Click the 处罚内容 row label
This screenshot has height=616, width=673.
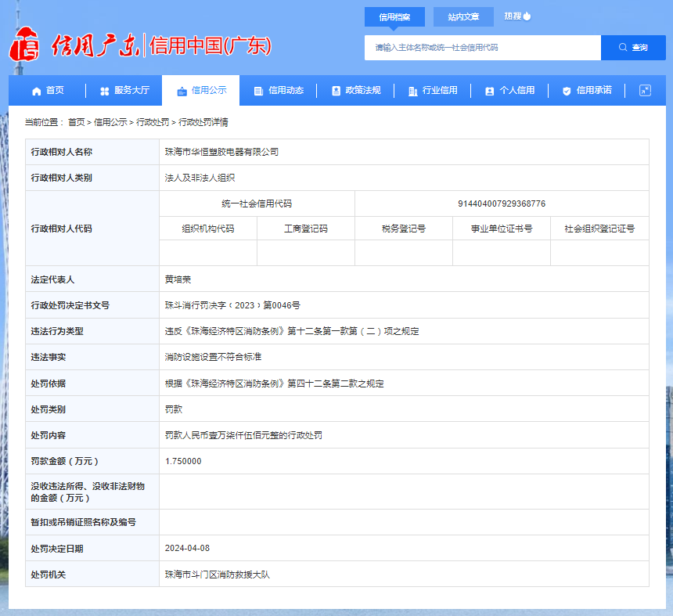click(x=48, y=435)
